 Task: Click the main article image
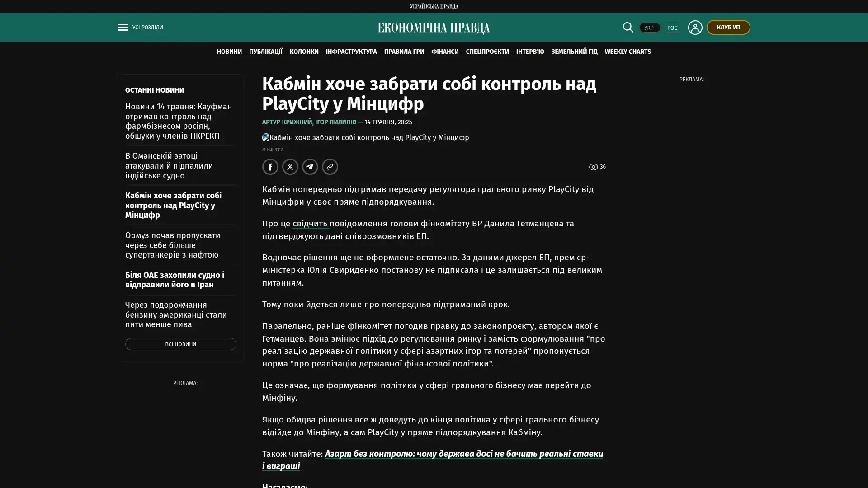click(x=366, y=138)
